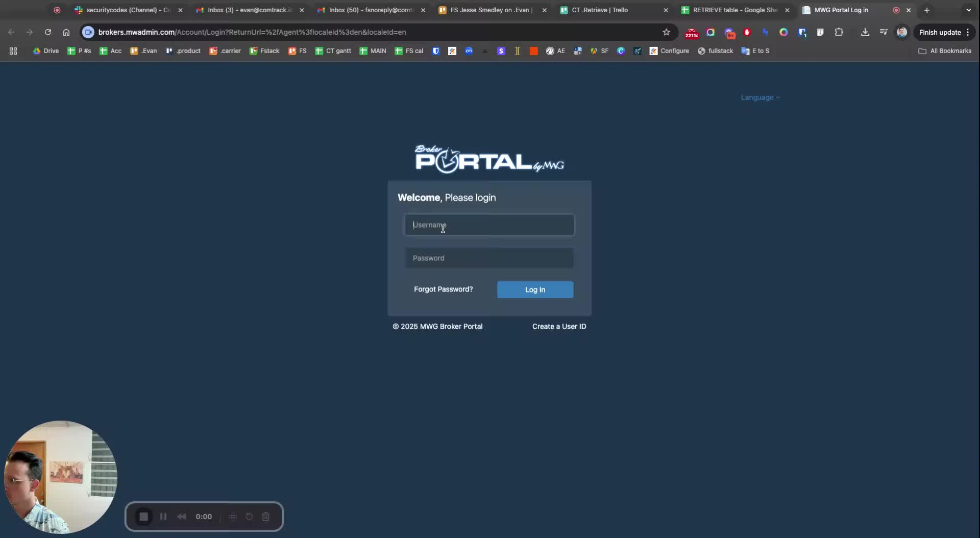Stop the screen recording
The height and width of the screenshot is (538, 980).
pos(144,517)
